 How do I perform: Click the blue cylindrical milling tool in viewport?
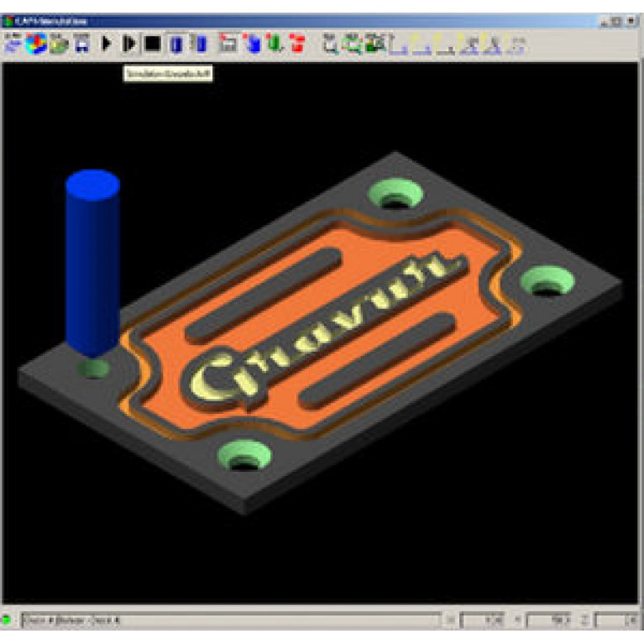93,263
